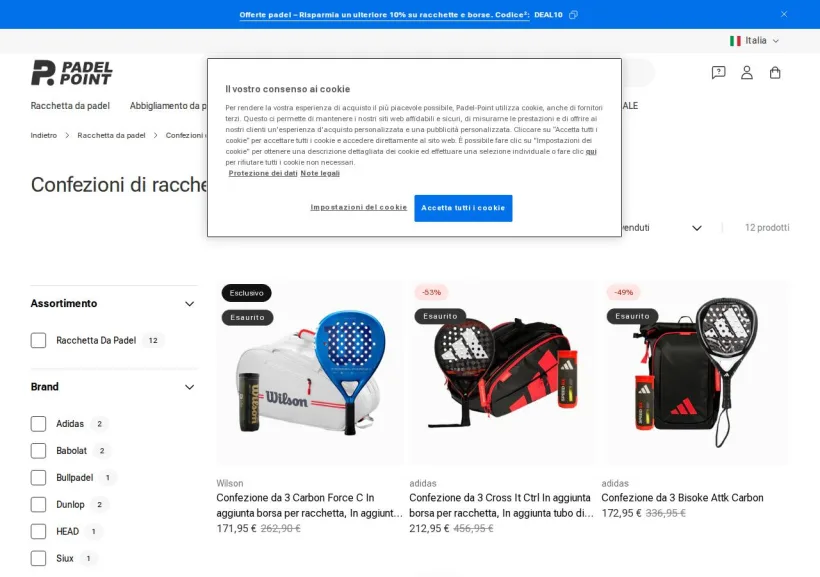The width and height of the screenshot is (820, 577).
Task: Check the Siux brand filter
Action: (38, 558)
